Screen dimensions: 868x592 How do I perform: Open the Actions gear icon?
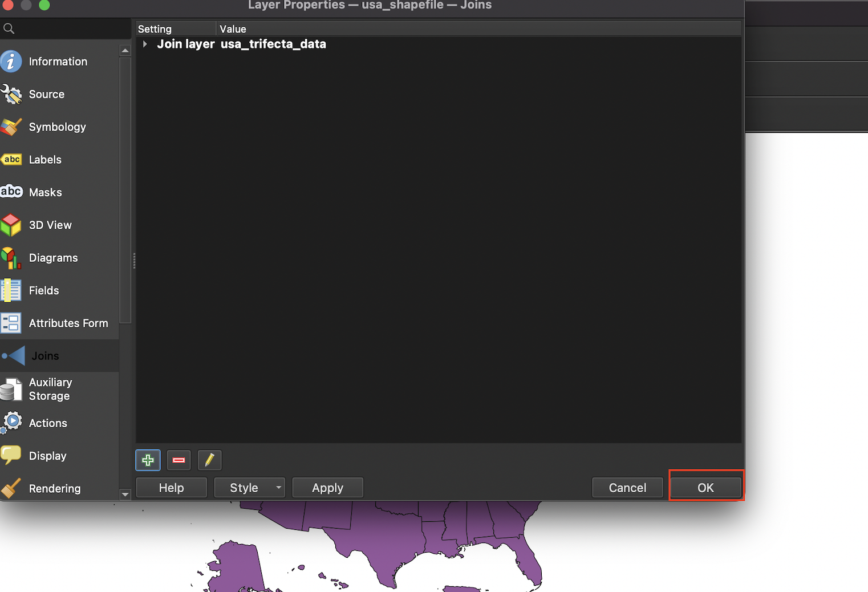[x=11, y=423]
